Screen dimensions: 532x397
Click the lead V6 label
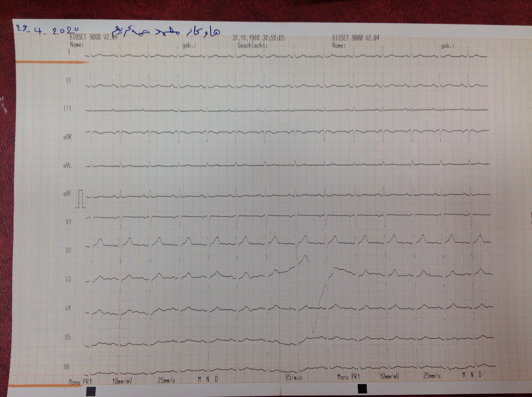(x=67, y=367)
